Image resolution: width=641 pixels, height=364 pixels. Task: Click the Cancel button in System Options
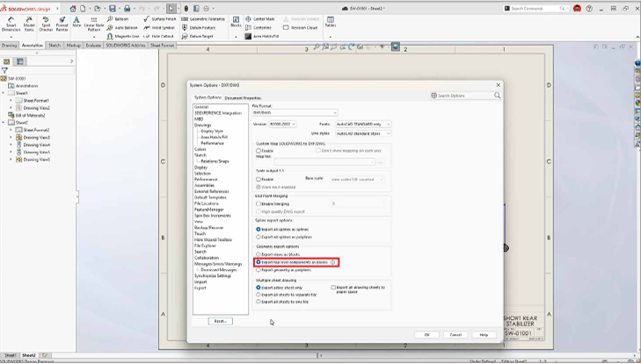[455, 335]
